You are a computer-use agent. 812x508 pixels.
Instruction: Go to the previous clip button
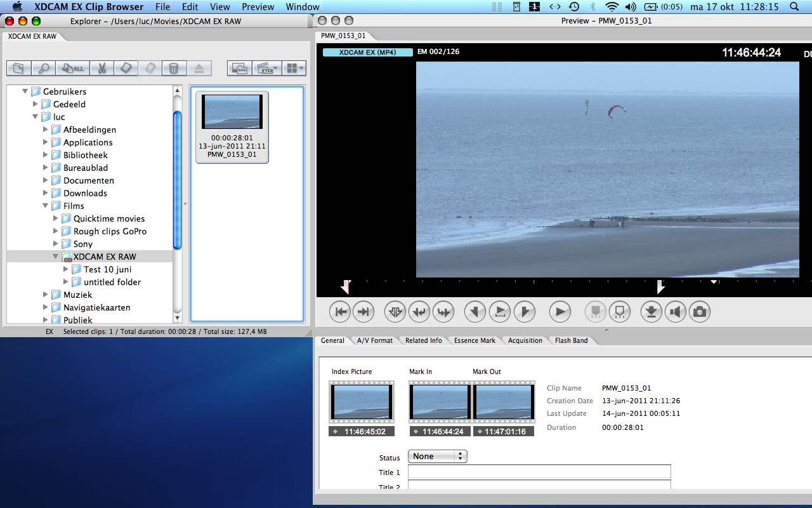tap(419, 312)
